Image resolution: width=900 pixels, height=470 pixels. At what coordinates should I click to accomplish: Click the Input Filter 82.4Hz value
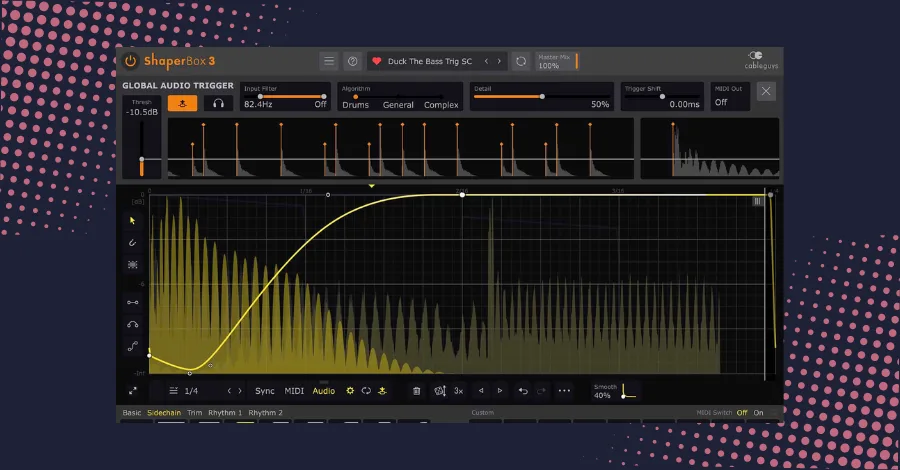[258, 104]
